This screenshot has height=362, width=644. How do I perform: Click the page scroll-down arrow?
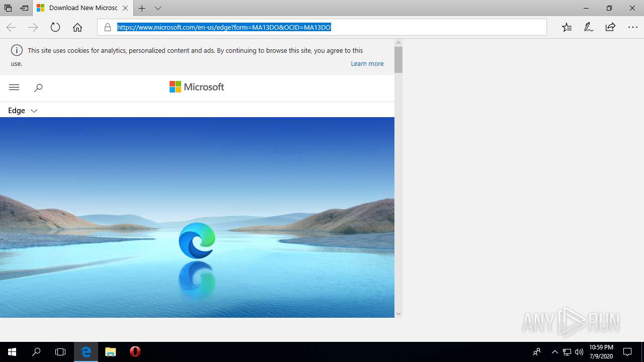tap(398, 314)
